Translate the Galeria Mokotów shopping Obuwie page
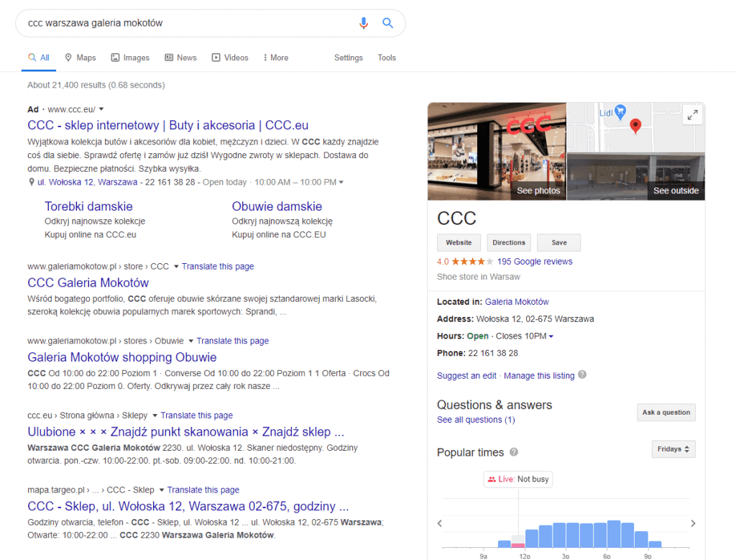The height and width of the screenshot is (560, 736). [x=232, y=341]
